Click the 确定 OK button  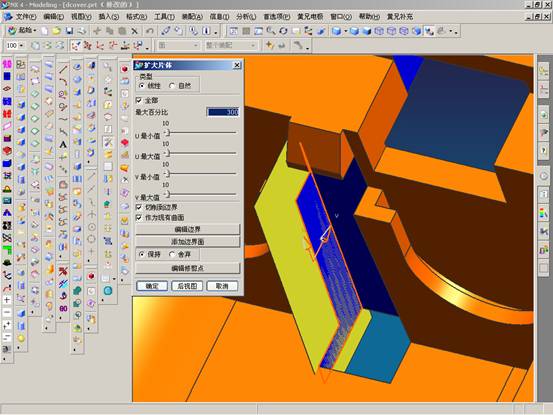(152, 286)
